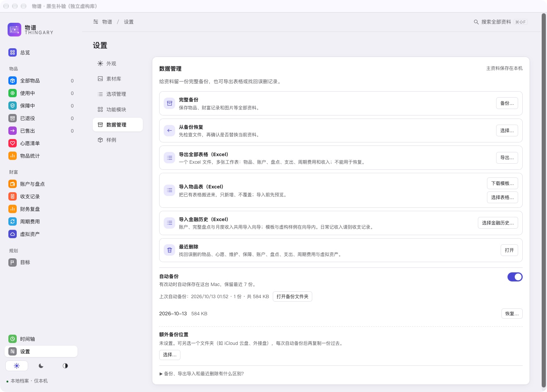Open the 素材库 settings tab

tap(118, 79)
